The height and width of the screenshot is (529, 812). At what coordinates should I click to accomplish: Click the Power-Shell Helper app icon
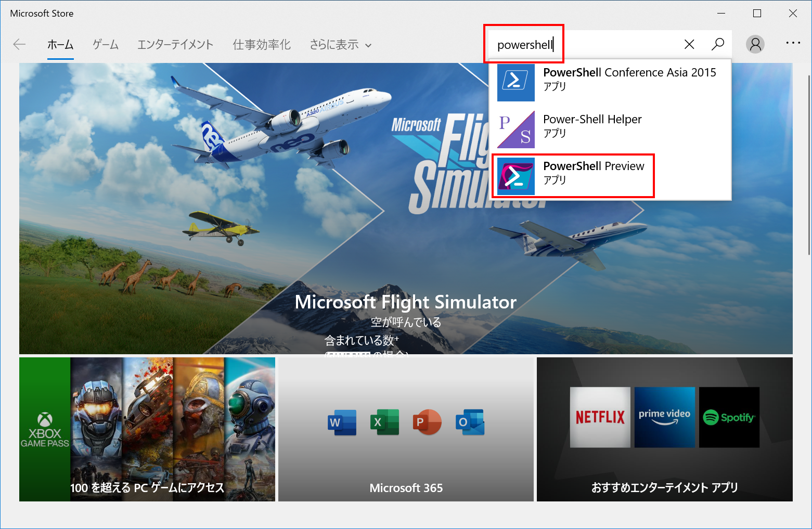[x=515, y=130]
